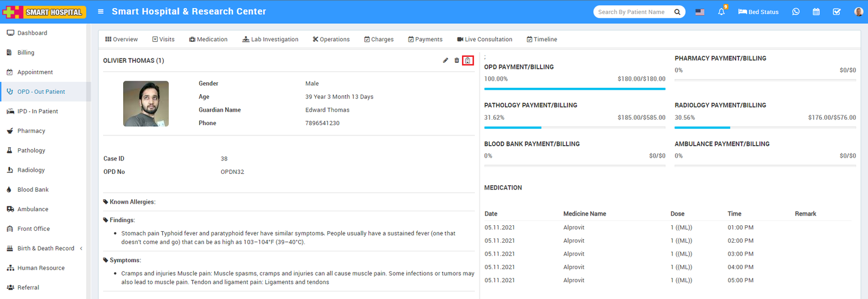Image resolution: width=868 pixels, height=299 pixels.
Task: Open the WhatsApp chat icon in header
Action: click(x=796, y=12)
